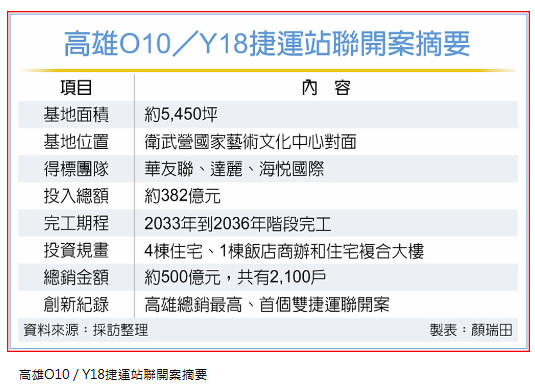Click the text '4棟住宅、1棟飯店商辦和住宅複合大樓'
This screenshot has height=385, width=535.
pos(284,251)
